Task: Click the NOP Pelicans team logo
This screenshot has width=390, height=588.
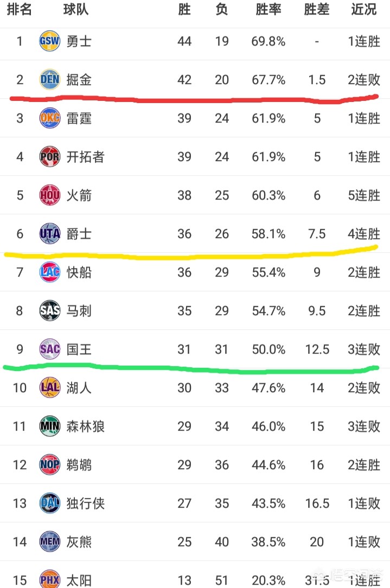Action: (x=50, y=465)
